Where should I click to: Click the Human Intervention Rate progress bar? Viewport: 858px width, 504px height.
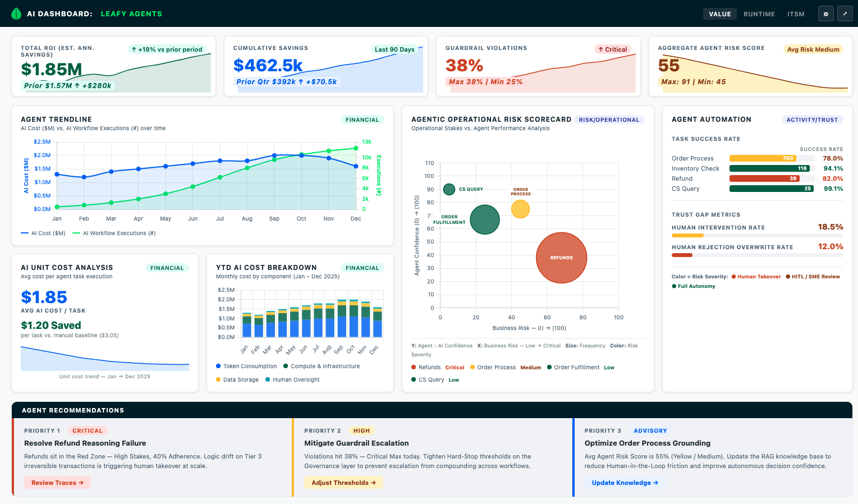[758, 236]
